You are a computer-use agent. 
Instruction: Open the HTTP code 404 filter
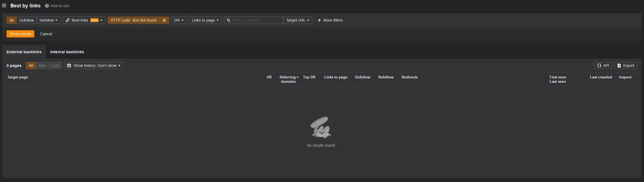tap(133, 20)
